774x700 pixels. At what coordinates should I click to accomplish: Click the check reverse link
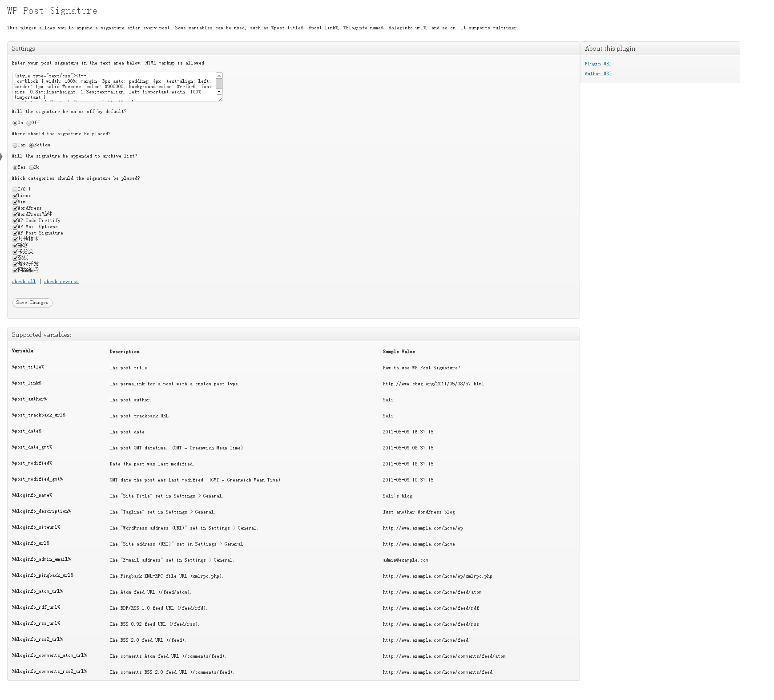click(61, 281)
